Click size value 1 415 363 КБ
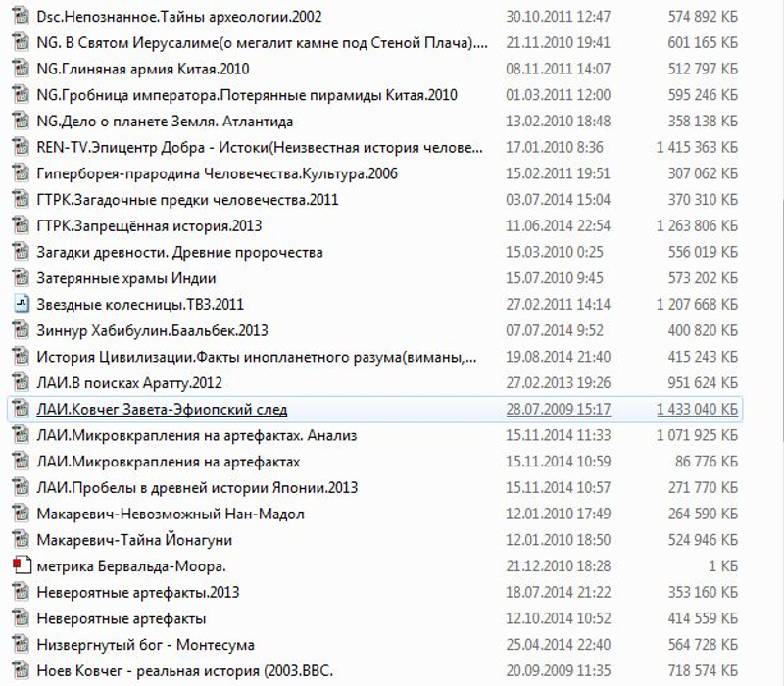Viewport: 784px width, 686px height. (x=697, y=148)
